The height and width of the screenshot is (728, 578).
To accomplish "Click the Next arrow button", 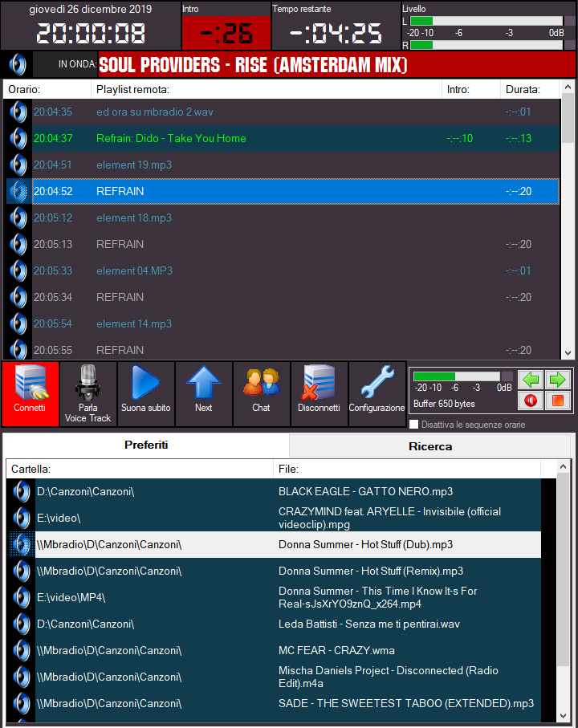I will 203,394.
